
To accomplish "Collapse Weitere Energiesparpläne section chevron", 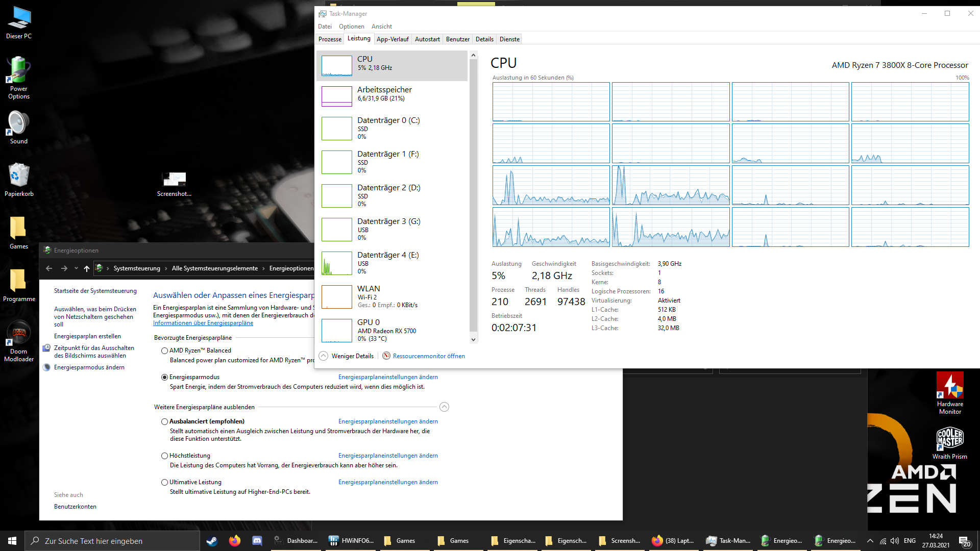I will pos(444,407).
